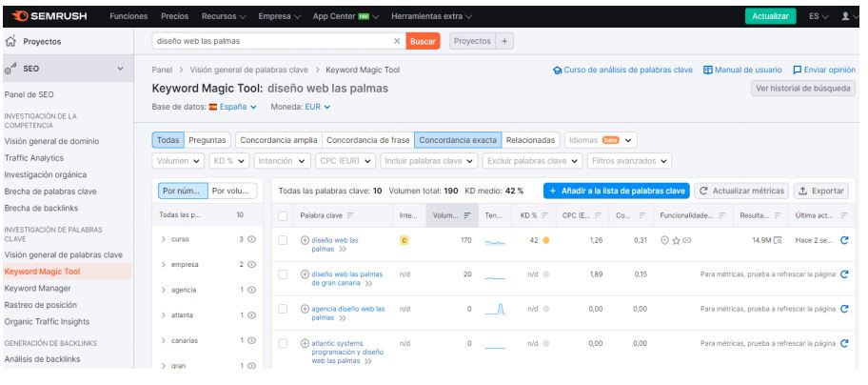868x385 pixels.
Task: Add keyword diseño web las palmas via plus icon
Action: pyautogui.click(x=305, y=240)
